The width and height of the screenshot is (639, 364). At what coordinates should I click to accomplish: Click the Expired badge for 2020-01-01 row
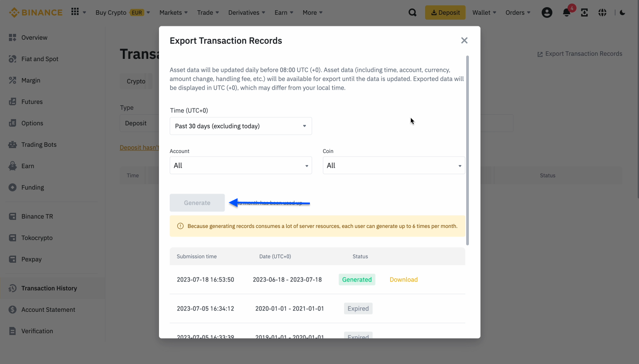click(358, 309)
